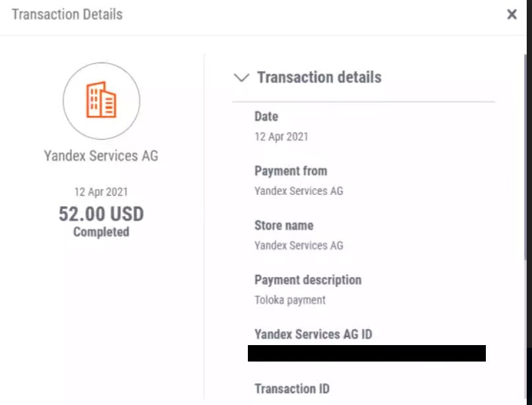Click the Payment description label
532x405 pixels.
(x=308, y=280)
